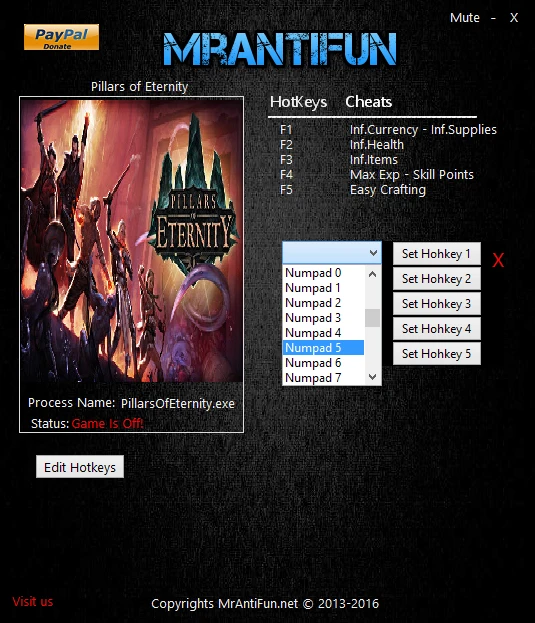The image size is (535, 623).
Task: Choose Numpad 0 from the list
Action: click(x=323, y=273)
